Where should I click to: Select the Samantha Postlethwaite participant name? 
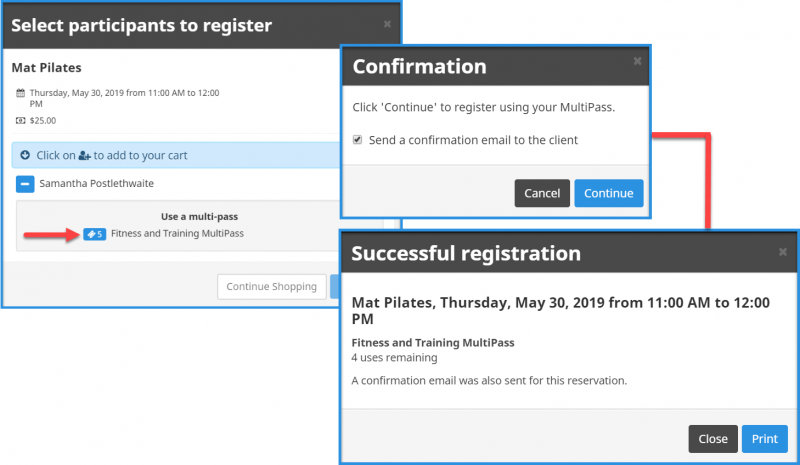click(96, 183)
